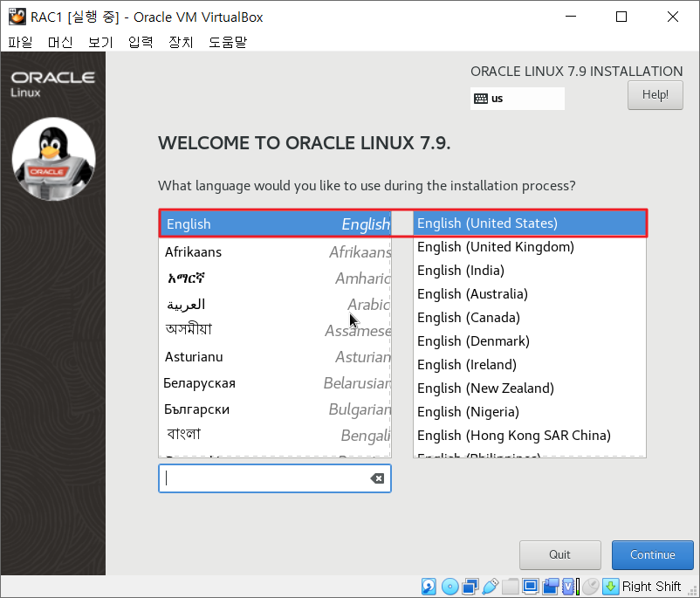Open the 입력 menu

141,42
